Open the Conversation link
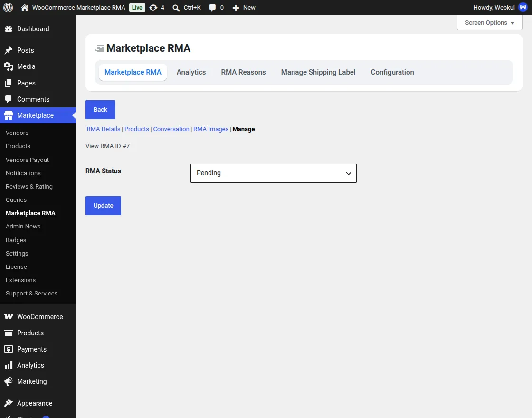This screenshot has width=532, height=418. (171, 129)
